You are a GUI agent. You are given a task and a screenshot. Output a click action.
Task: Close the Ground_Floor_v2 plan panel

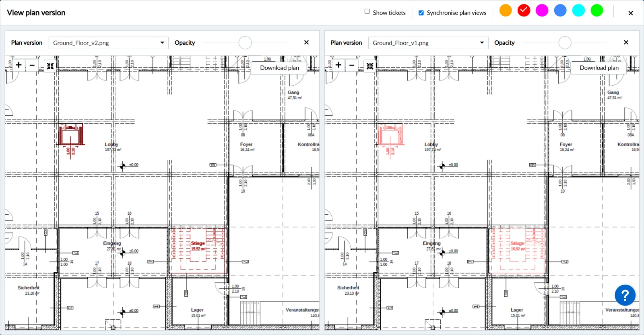(x=306, y=42)
